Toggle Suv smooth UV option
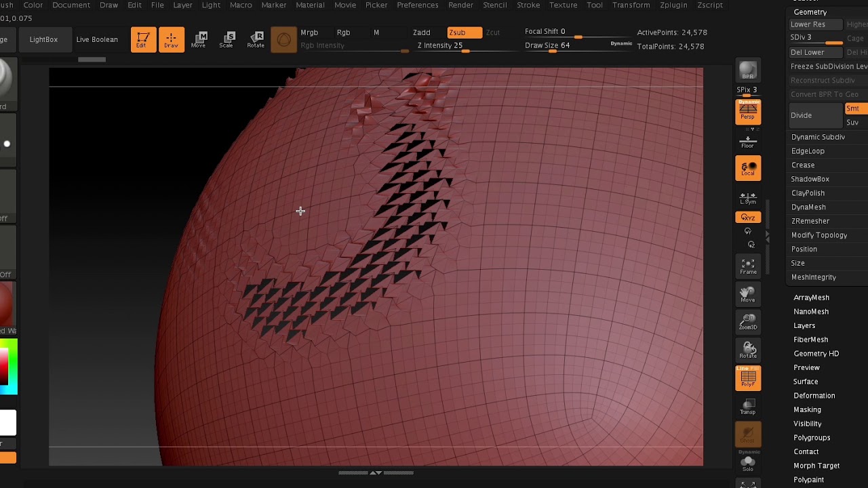This screenshot has height=488, width=868. pos(856,123)
